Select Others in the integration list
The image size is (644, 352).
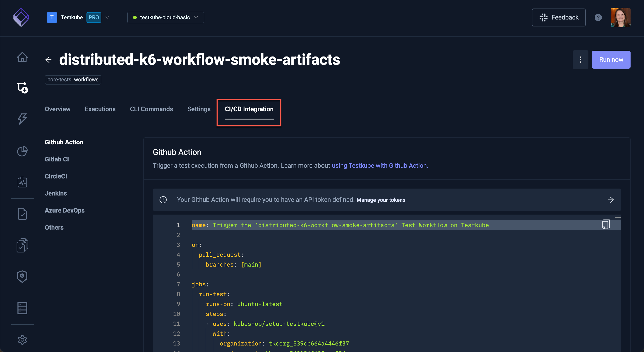click(54, 227)
